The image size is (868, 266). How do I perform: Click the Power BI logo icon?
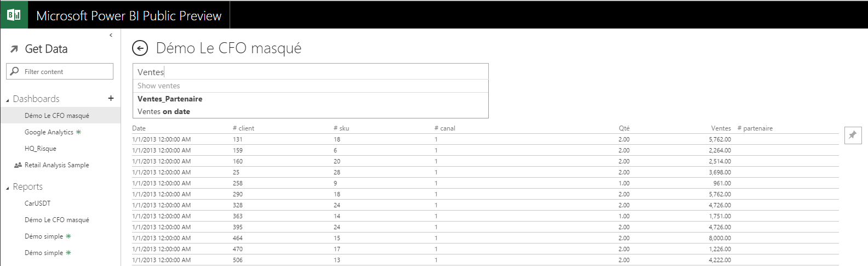(x=14, y=15)
